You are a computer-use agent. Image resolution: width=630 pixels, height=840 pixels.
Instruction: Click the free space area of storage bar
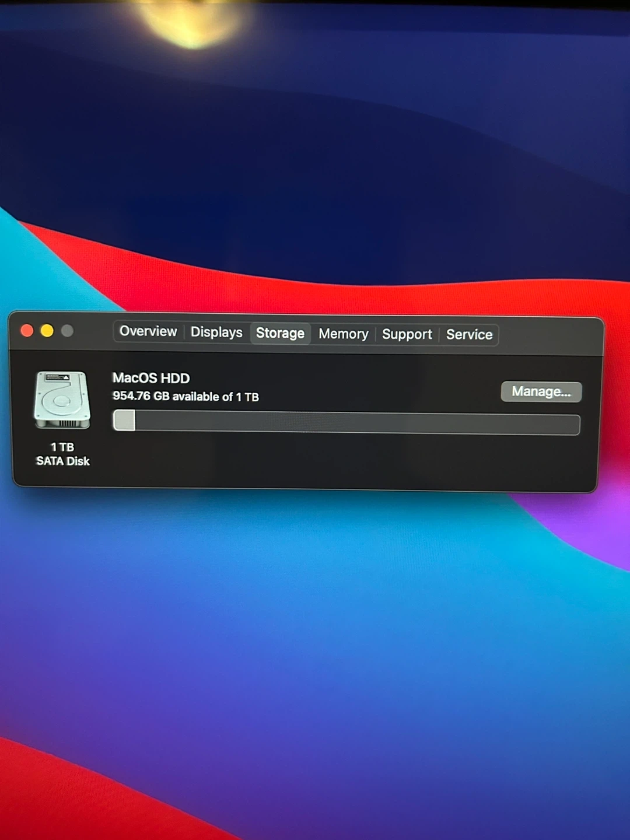[x=356, y=423]
